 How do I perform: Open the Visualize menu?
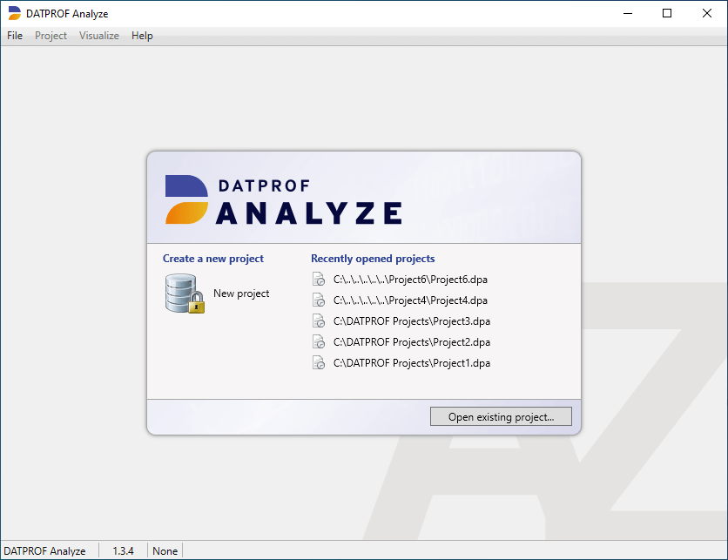[99, 36]
